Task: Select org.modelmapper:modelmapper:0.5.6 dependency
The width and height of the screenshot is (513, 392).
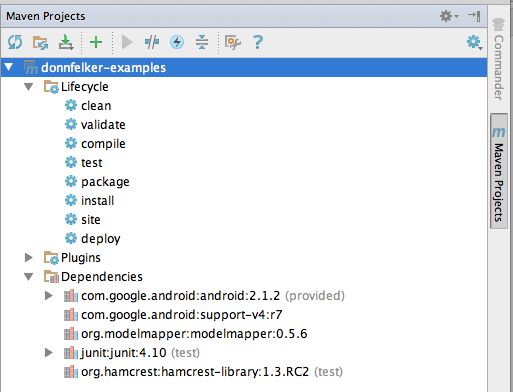Action: (x=194, y=334)
